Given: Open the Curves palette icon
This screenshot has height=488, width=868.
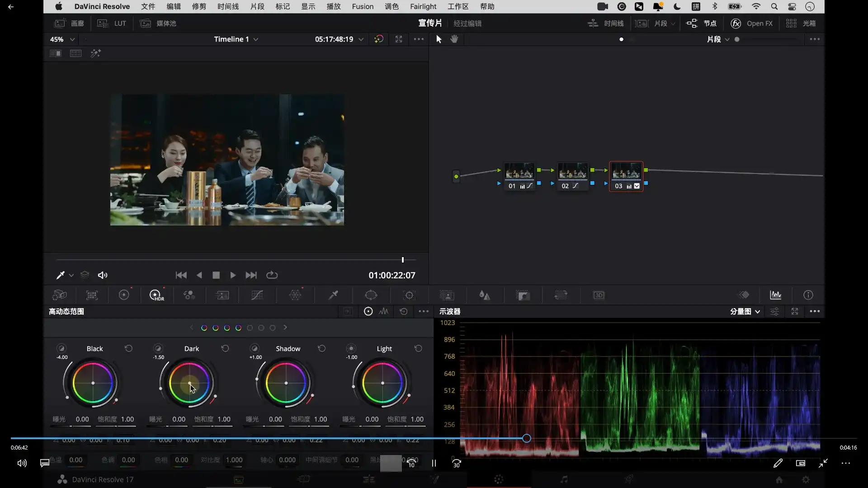Looking at the screenshot, I should (x=257, y=295).
